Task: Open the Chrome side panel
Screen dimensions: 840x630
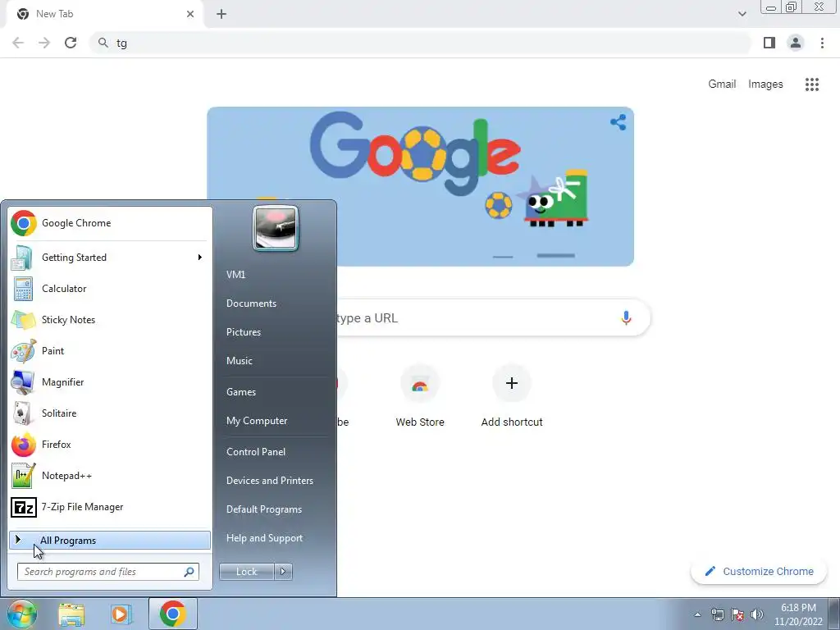Action: pyautogui.click(x=769, y=43)
